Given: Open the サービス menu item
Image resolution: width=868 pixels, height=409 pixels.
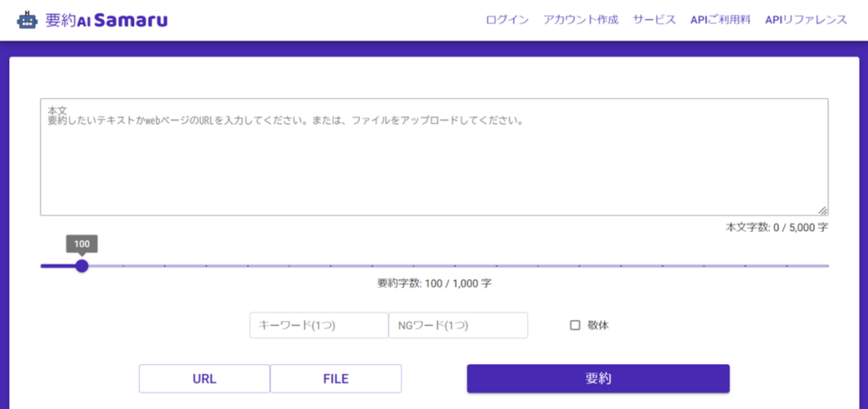Looking at the screenshot, I should click(654, 20).
